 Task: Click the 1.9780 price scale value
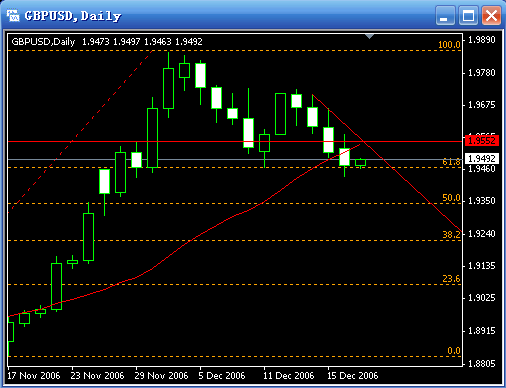point(482,73)
